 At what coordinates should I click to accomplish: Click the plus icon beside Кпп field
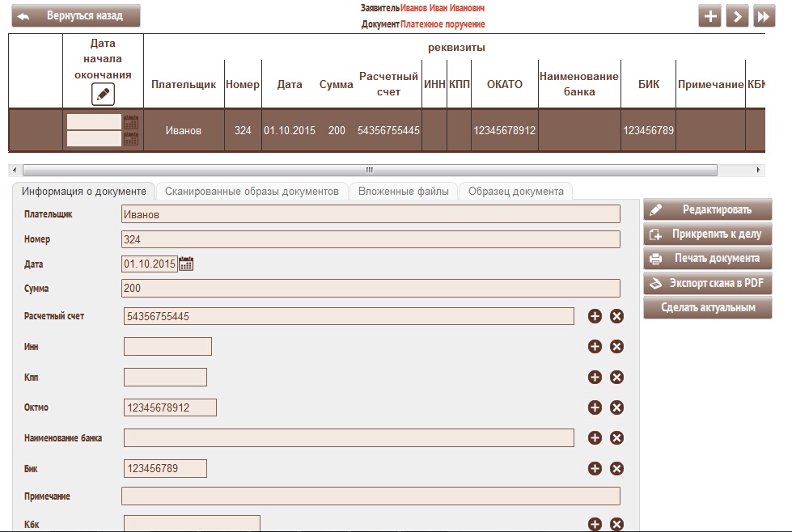(x=595, y=378)
